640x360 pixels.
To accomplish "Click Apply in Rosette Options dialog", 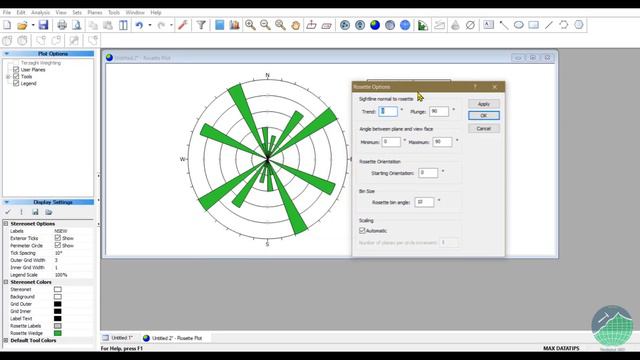I will coord(484,104).
